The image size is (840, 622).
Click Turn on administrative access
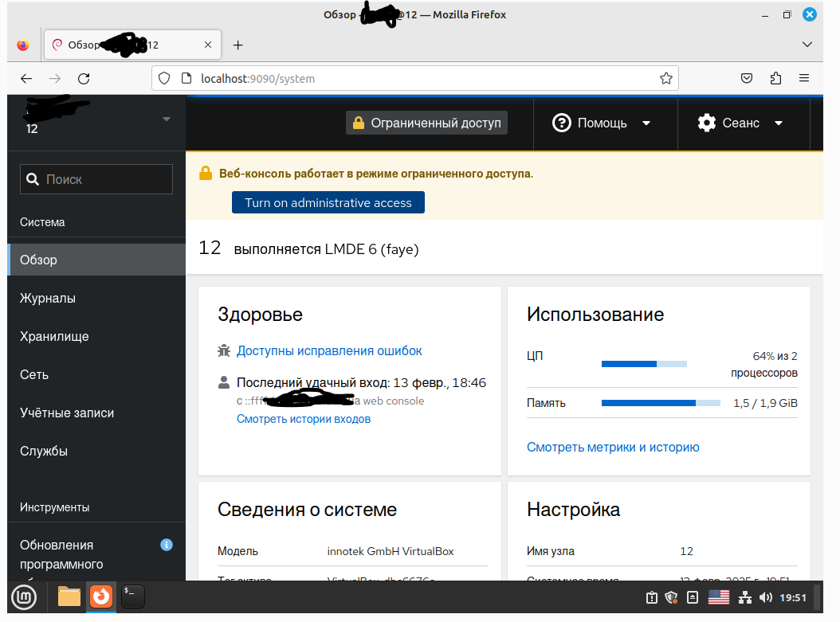click(x=328, y=202)
